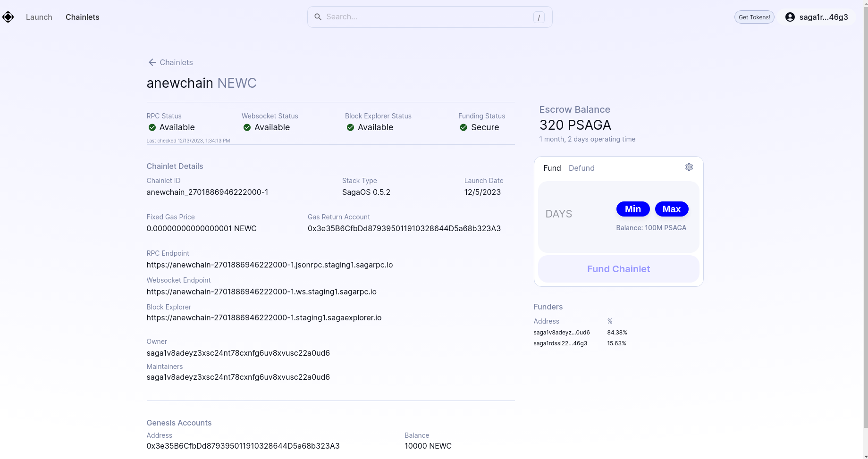The width and height of the screenshot is (868, 459).
Task: Open the Launch page
Action: [39, 17]
